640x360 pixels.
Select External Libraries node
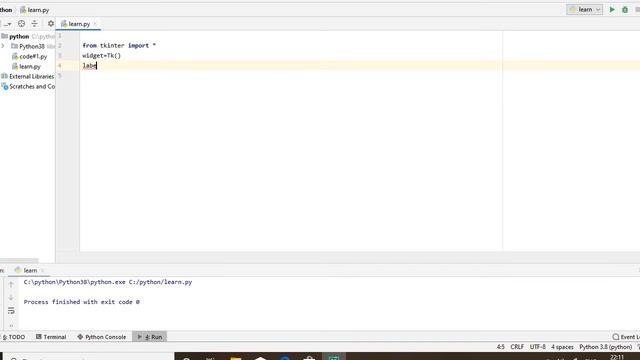[31, 76]
